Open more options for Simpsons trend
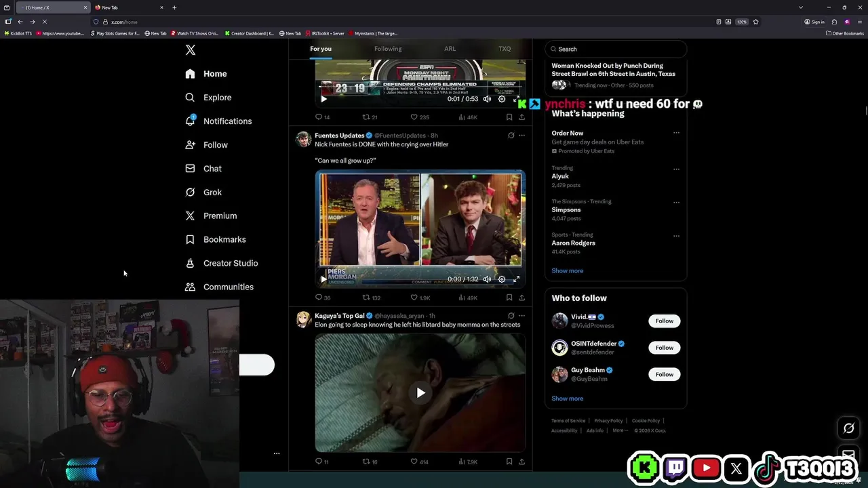Screen dimensions: 868x488 [x=676, y=202]
